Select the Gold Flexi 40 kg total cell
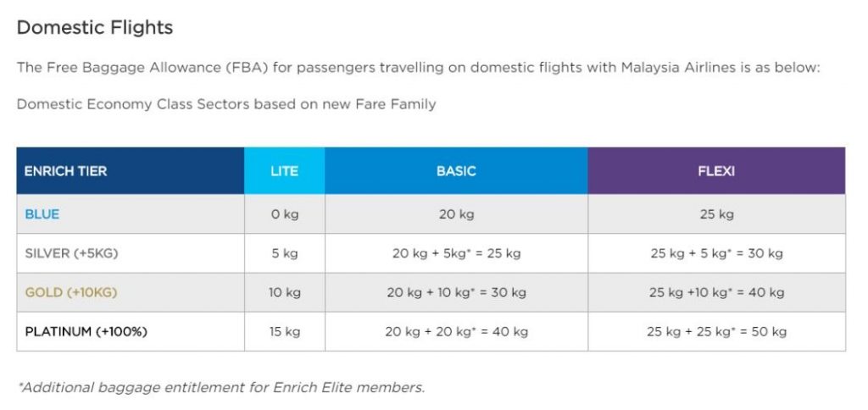This screenshot has width=868, height=410. click(x=716, y=292)
